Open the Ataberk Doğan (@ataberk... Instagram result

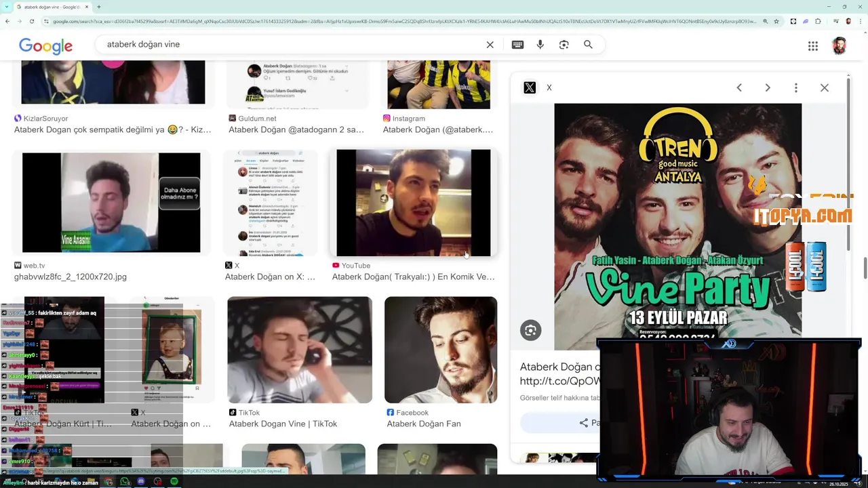coord(438,129)
